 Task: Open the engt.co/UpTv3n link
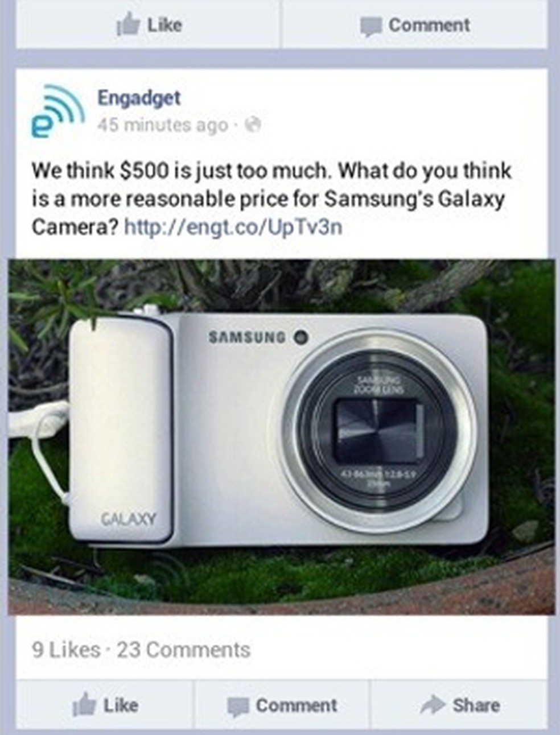tap(233, 227)
